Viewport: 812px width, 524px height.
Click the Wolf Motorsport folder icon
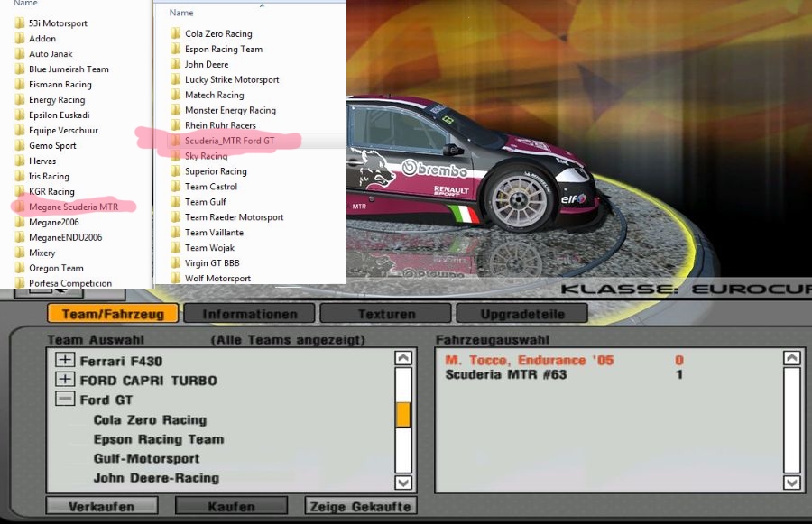pyautogui.click(x=175, y=279)
